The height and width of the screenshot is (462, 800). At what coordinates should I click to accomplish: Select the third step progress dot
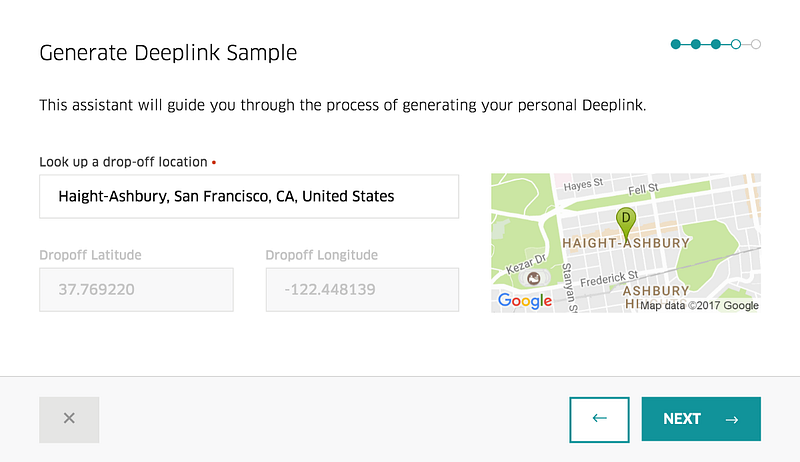pyautogui.click(x=716, y=44)
